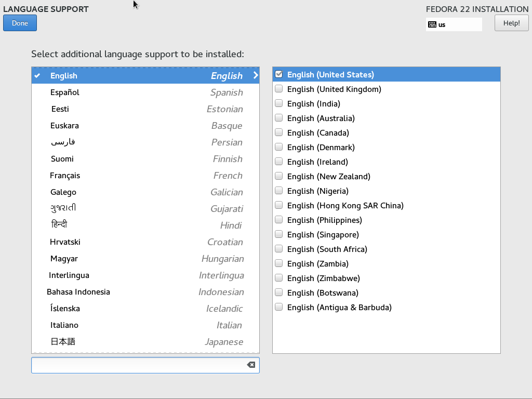Expand English row arrow chevron
This screenshot has width=532, height=399.
click(x=255, y=75)
